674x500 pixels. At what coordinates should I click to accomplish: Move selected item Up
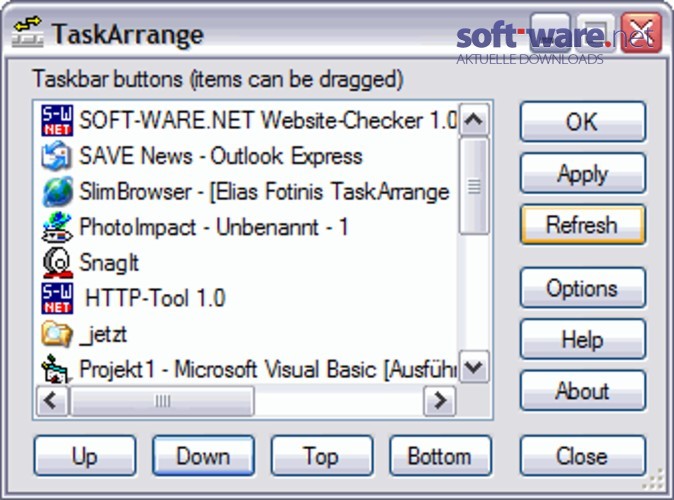pos(85,456)
